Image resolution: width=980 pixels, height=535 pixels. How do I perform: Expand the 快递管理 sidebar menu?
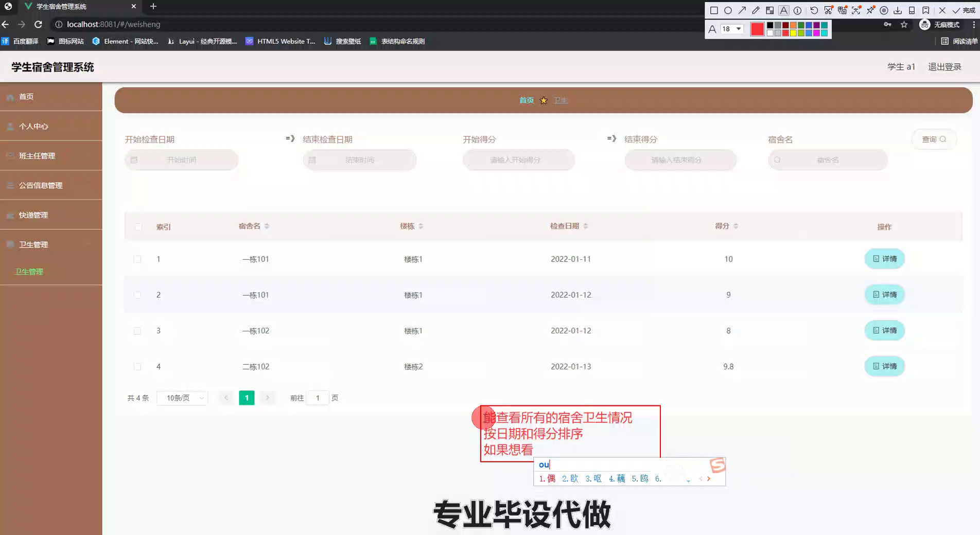[51, 215]
